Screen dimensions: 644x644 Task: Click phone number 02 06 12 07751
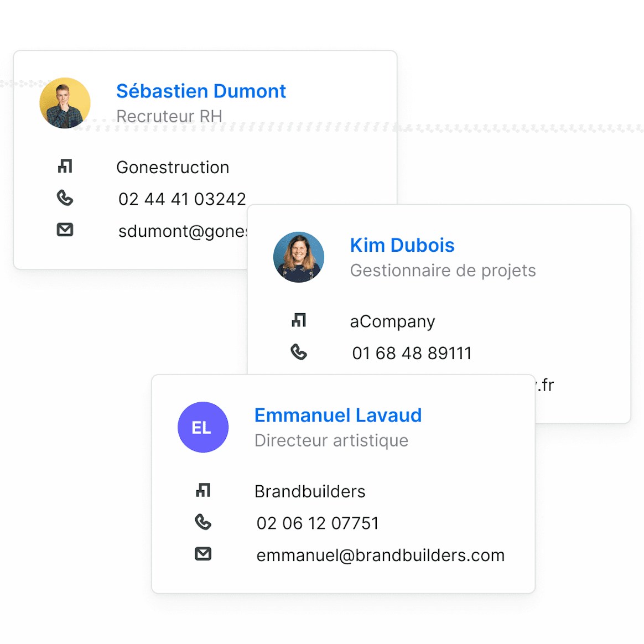tap(318, 523)
